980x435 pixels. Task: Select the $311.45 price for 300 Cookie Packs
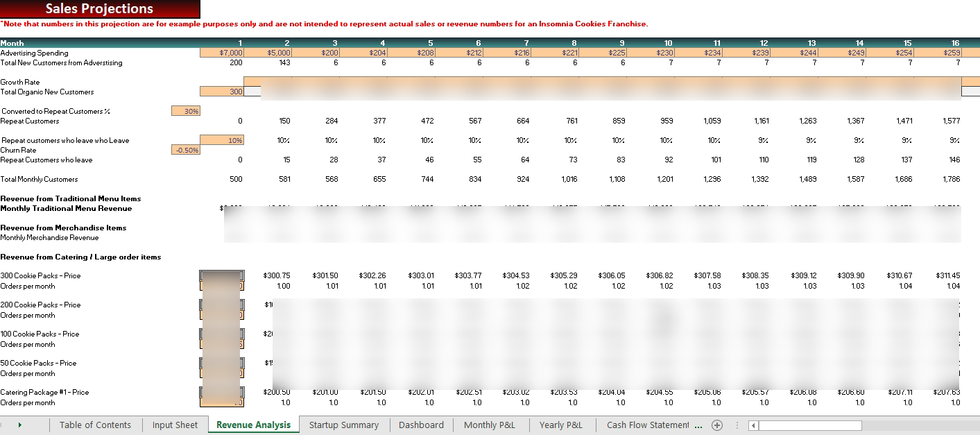tap(947, 275)
